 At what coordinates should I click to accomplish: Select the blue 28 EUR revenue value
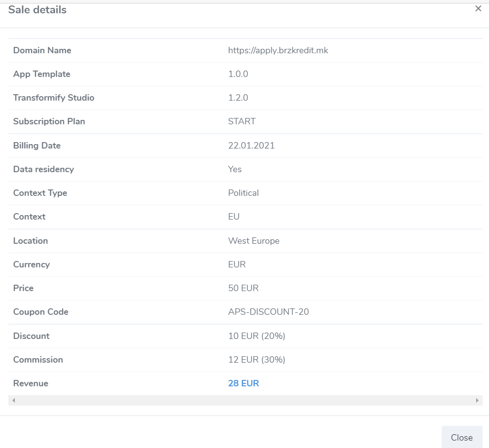coord(243,383)
